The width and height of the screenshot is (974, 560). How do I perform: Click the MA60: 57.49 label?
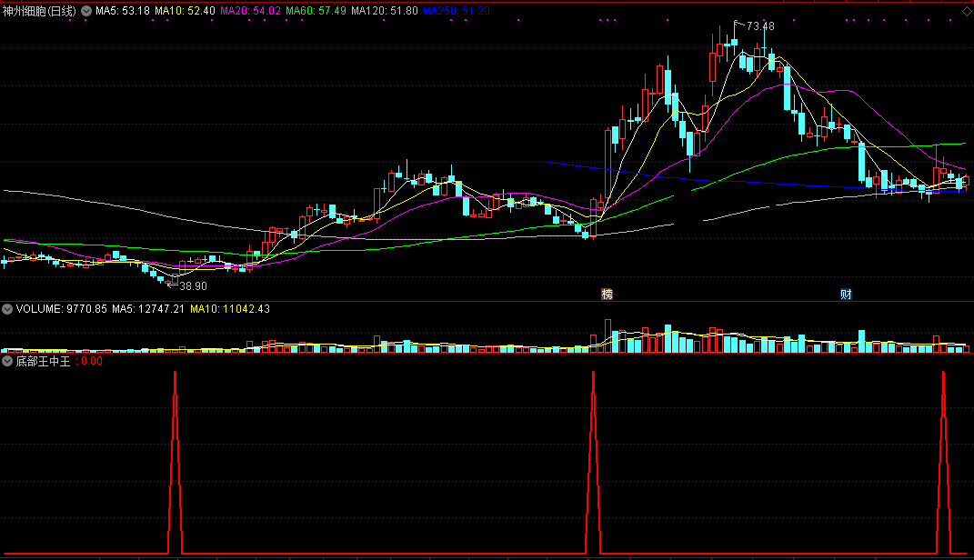coord(316,11)
